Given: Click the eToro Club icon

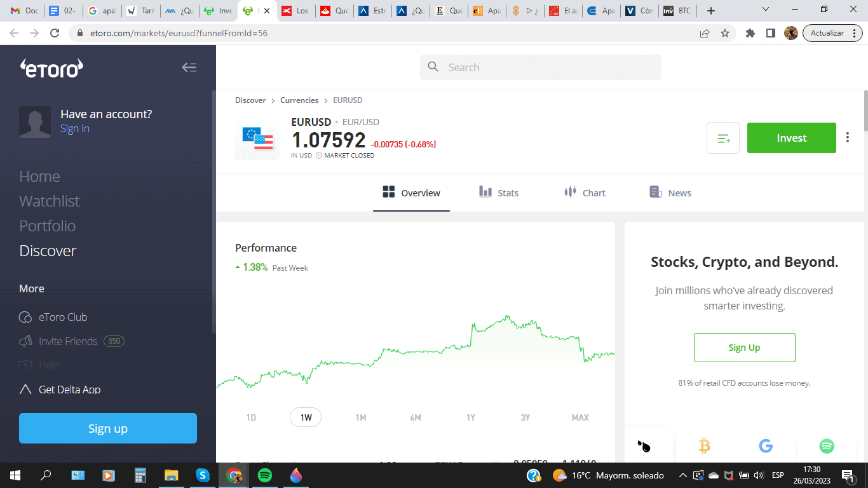Looking at the screenshot, I should 25,317.
